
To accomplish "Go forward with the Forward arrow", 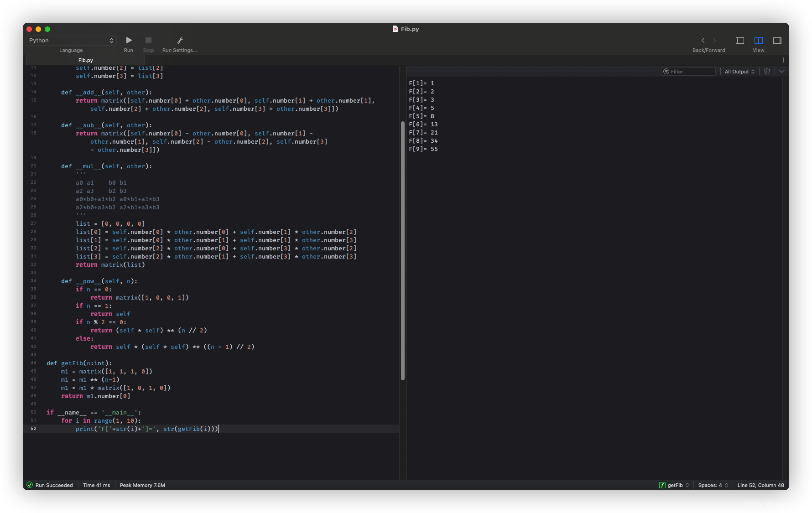I will (714, 41).
